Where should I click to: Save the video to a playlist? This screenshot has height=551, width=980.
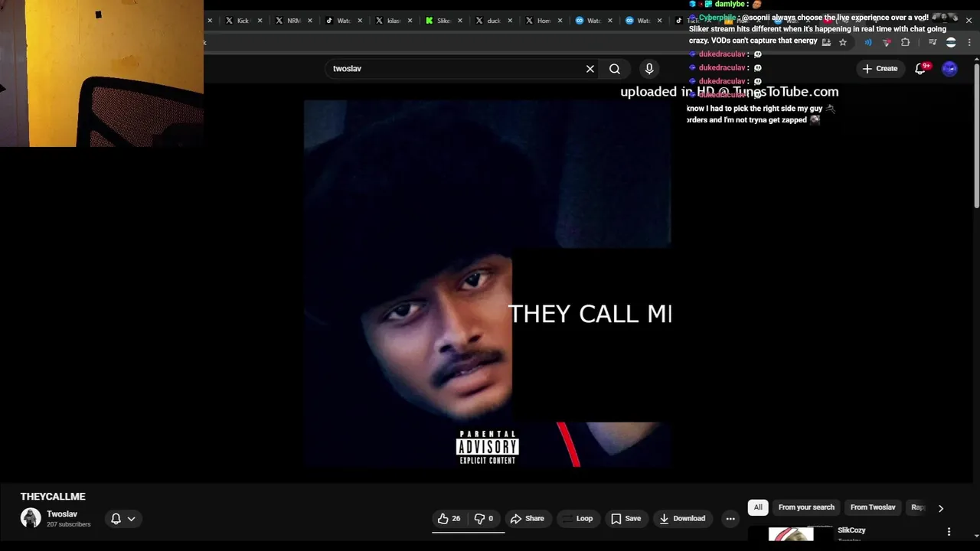coord(626,519)
